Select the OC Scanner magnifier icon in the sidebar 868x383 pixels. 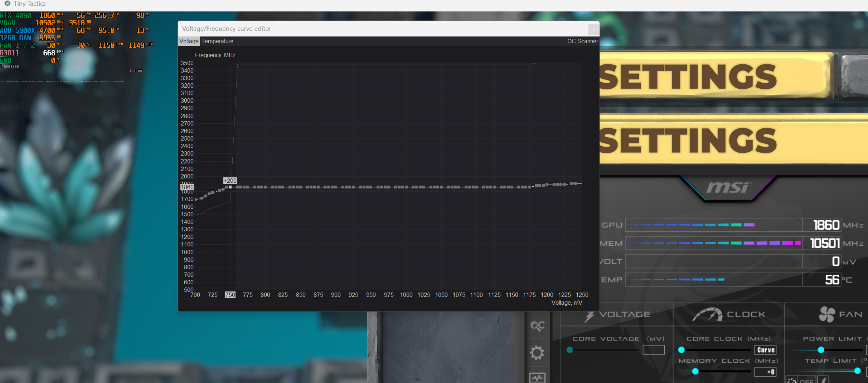point(538,326)
